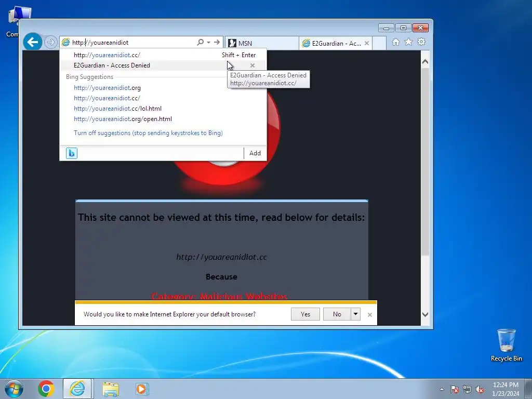Click Add search provider button
The image size is (532, 399).
coord(255,153)
